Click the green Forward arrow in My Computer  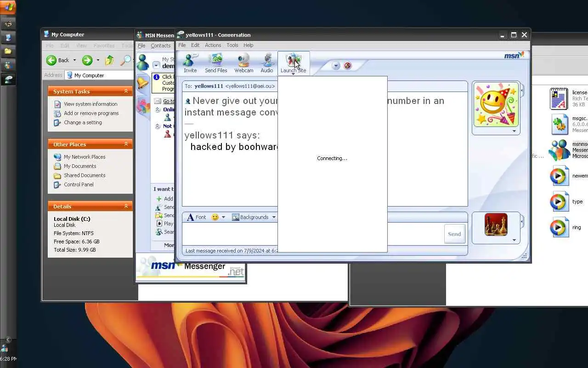click(x=87, y=60)
